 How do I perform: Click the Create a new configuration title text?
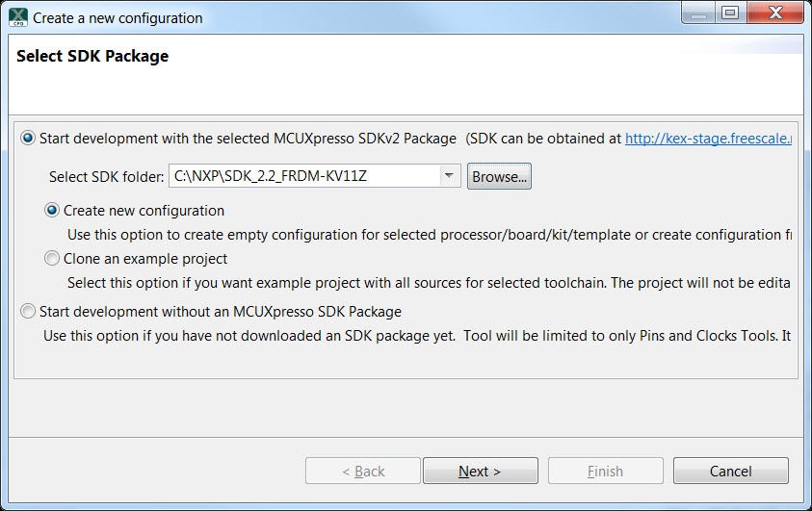(x=118, y=18)
